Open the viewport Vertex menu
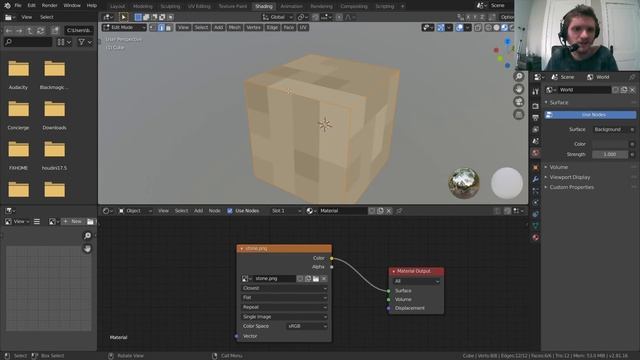This screenshot has height=360, width=640. pyautogui.click(x=253, y=27)
